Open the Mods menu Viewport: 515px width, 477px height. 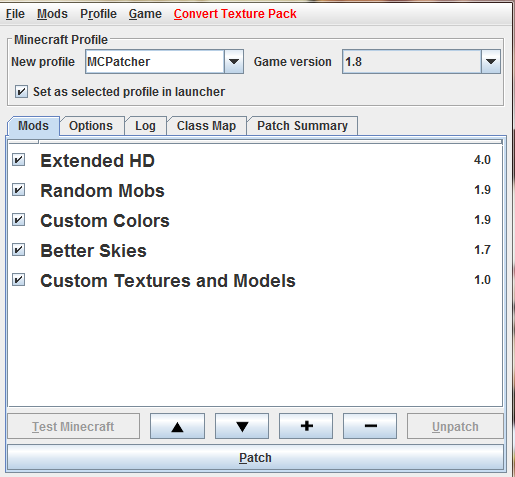pyautogui.click(x=52, y=14)
